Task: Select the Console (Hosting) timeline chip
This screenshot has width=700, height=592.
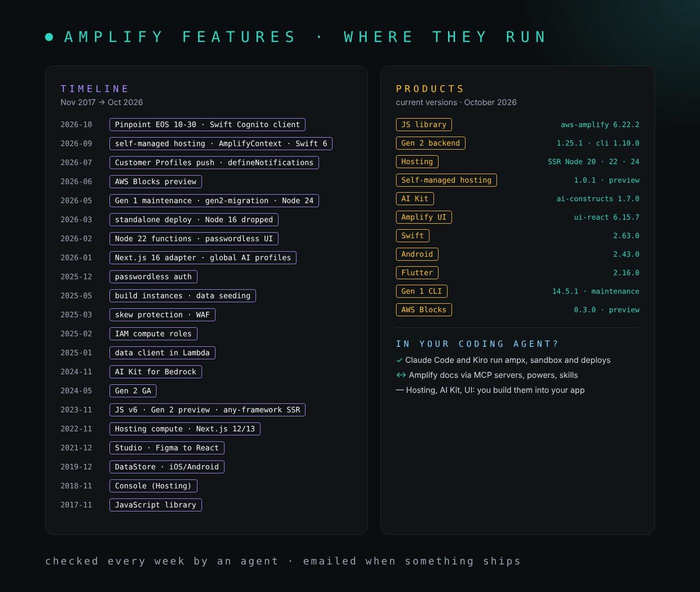Action: tap(153, 486)
